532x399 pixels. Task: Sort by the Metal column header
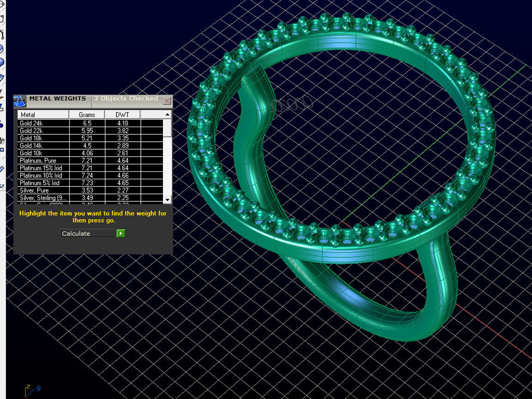pos(43,115)
